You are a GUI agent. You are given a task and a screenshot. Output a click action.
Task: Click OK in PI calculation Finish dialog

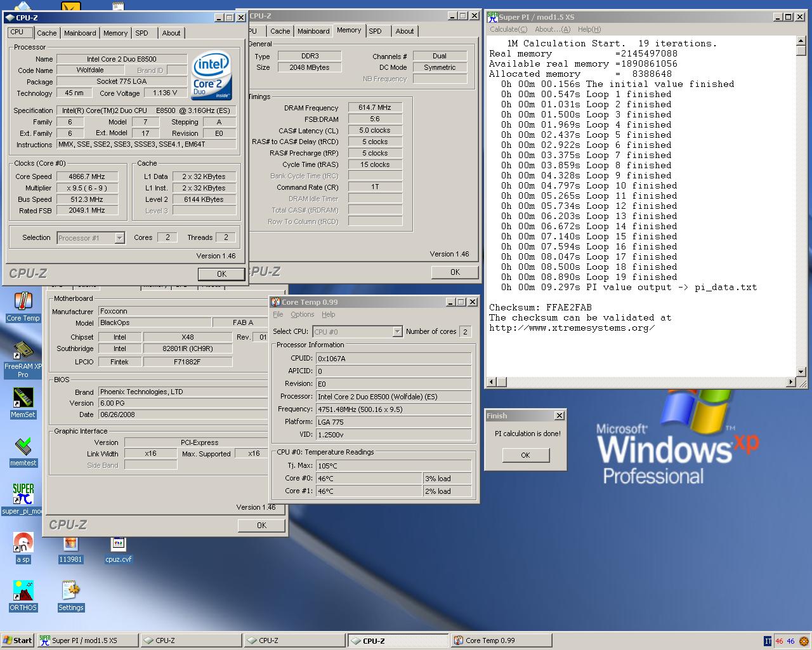pyautogui.click(x=525, y=455)
